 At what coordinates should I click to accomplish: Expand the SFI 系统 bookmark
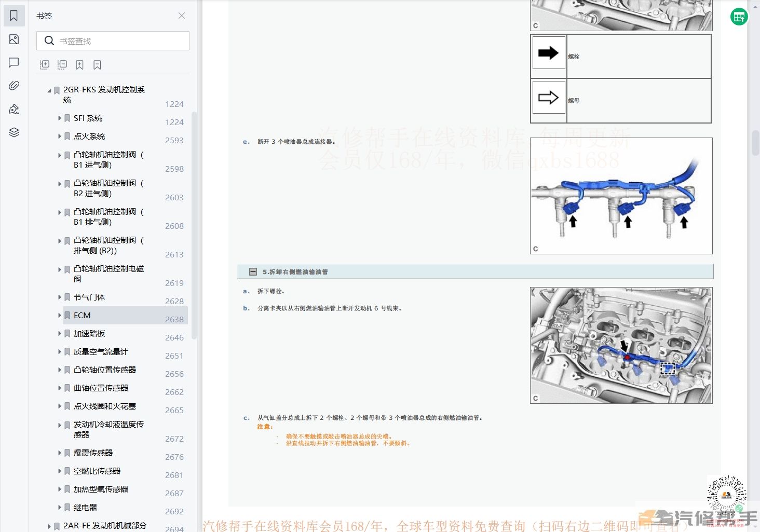(x=60, y=118)
